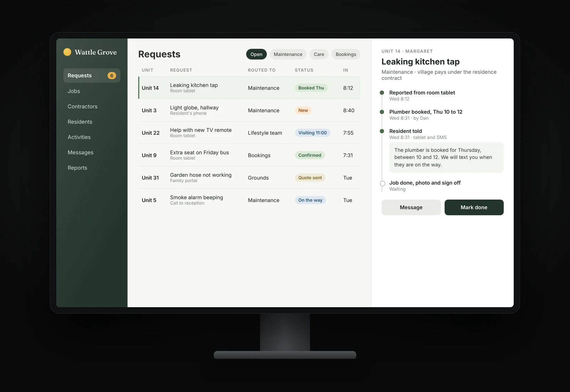
Task: Click the Message button
Action: [411, 207]
